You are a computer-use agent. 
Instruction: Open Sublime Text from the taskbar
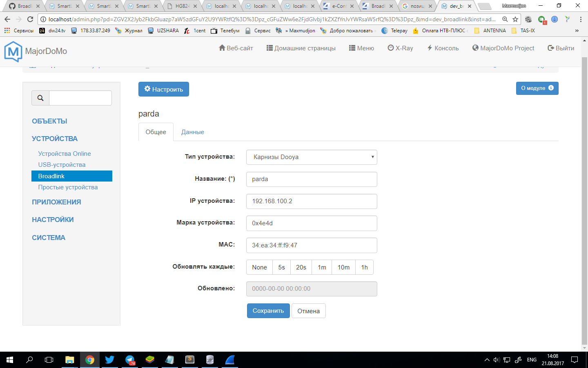coord(190,360)
